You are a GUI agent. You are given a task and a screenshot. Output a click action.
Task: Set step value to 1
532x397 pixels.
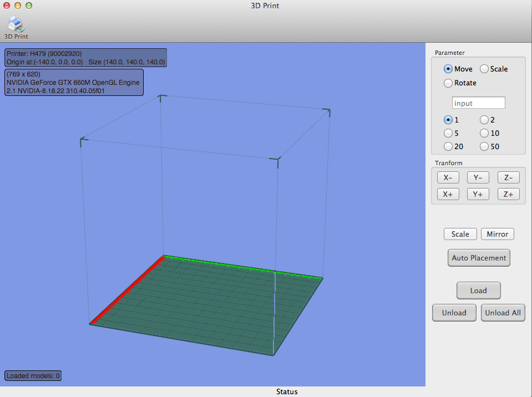[448, 120]
